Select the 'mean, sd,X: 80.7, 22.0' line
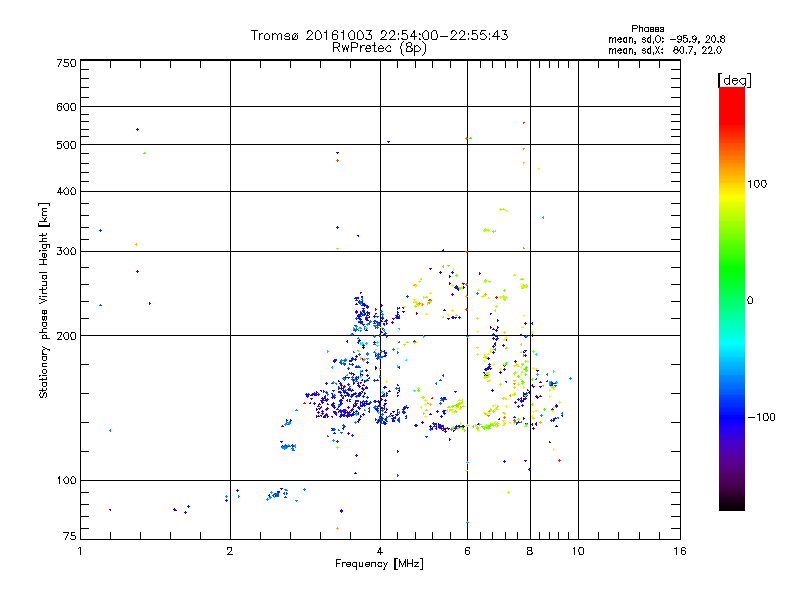 point(665,50)
